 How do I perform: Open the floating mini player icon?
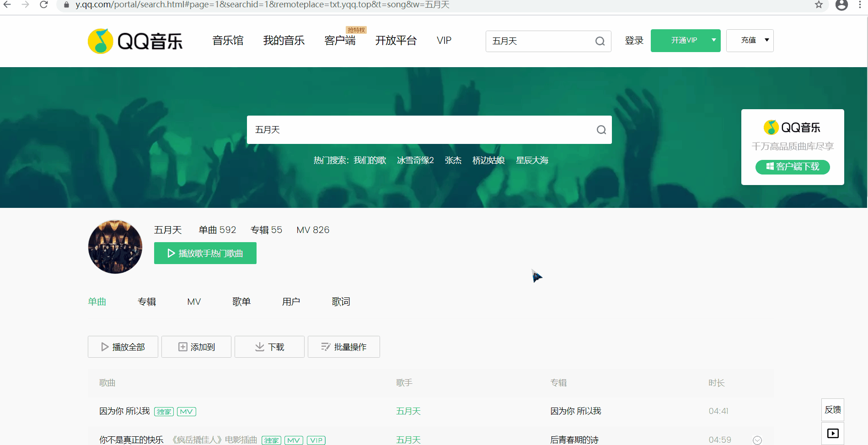tap(833, 433)
